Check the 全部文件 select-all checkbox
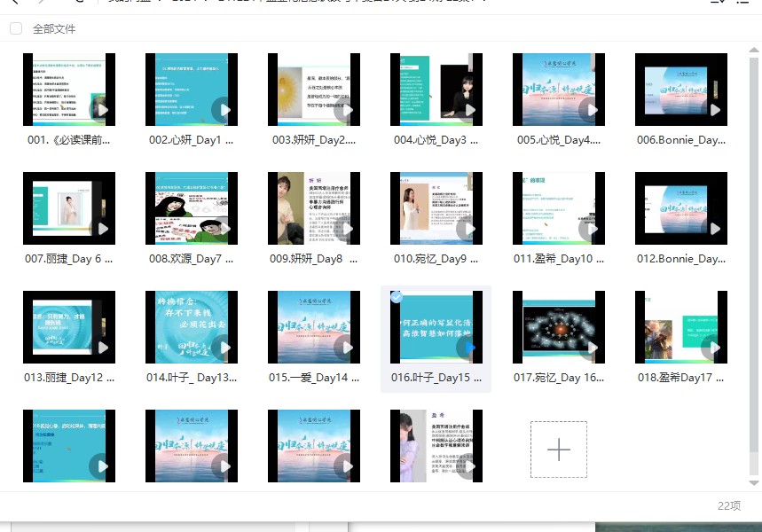The height and width of the screenshot is (532, 762). click(x=16, y=28)
